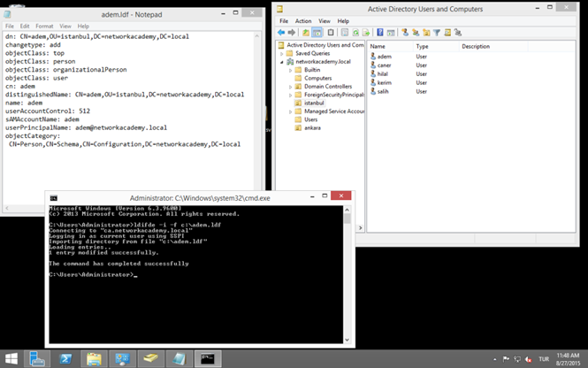Open Active Directory Help menu
The image size is (588, 368).
pyautogui.click(x=343, y=21)
